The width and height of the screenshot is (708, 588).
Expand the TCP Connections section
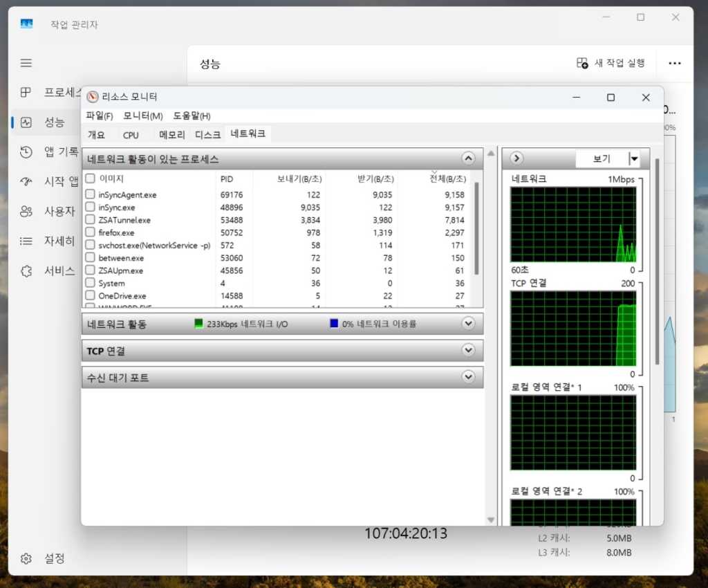coord(468,351)
